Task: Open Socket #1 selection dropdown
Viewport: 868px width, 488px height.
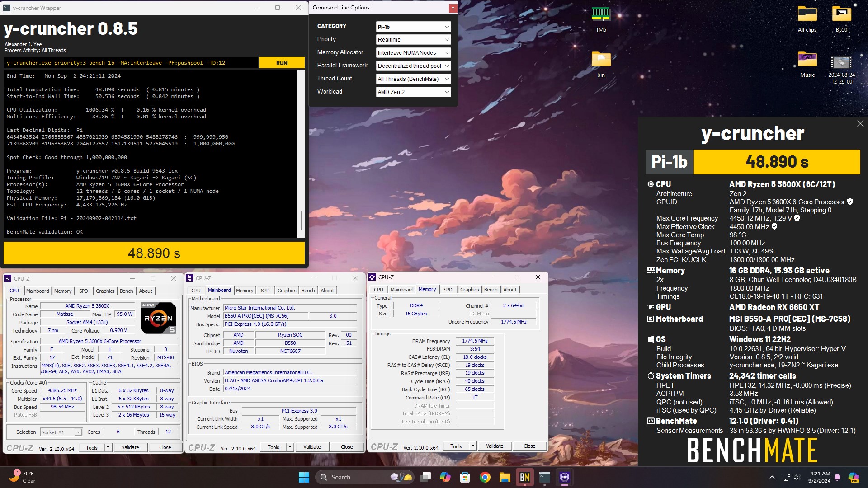Action: 61,432
